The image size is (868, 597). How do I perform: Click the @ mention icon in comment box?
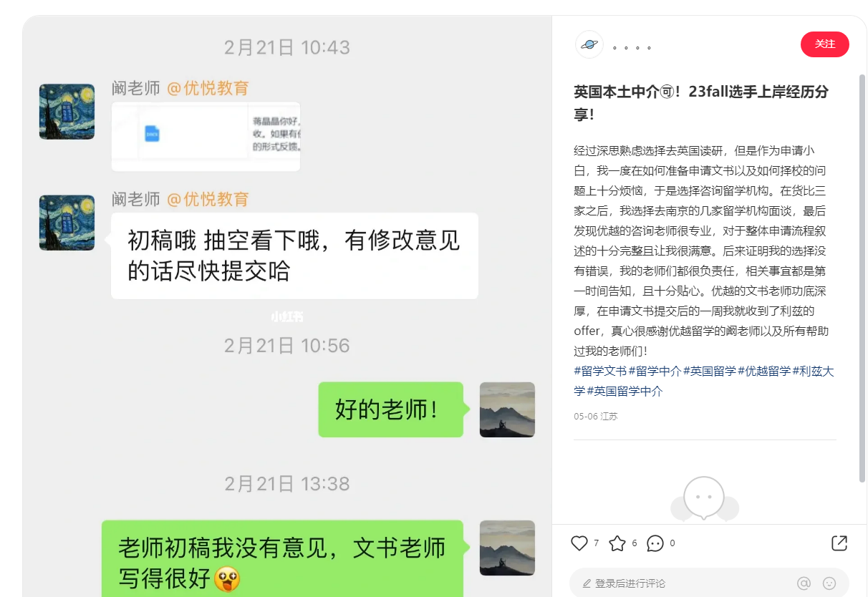(x=804, y=583)
